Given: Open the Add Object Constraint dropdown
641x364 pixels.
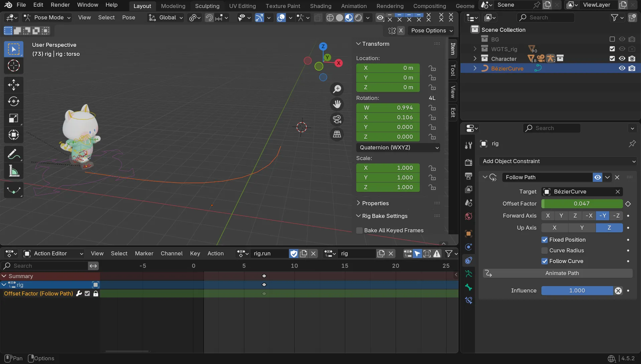Looking at the screenshot, I should [557, 161].
